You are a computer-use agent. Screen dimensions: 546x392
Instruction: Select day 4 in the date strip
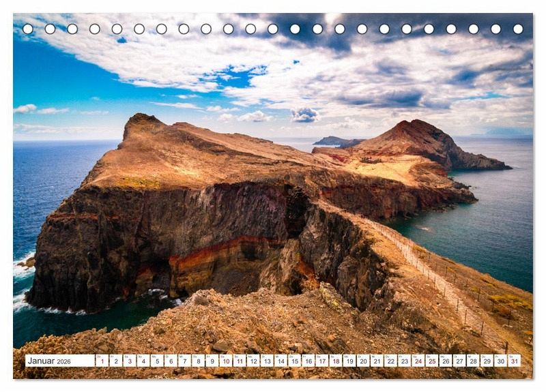point(143,361)
